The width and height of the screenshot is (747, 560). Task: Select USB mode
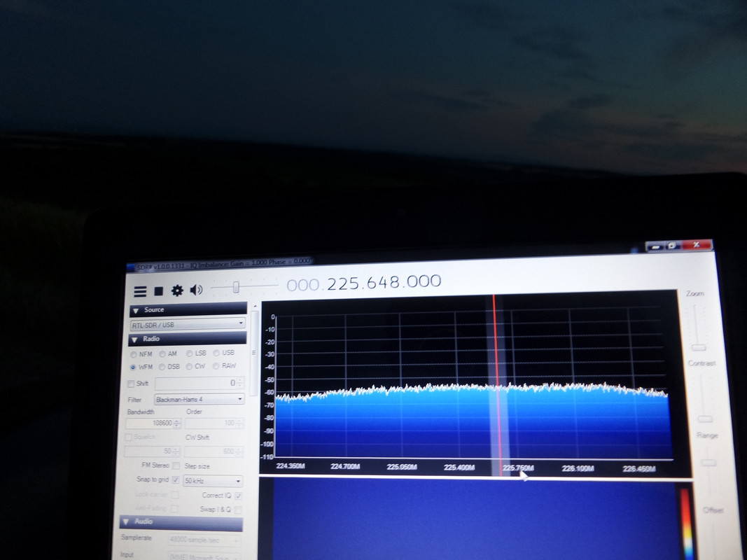[216, 353]
